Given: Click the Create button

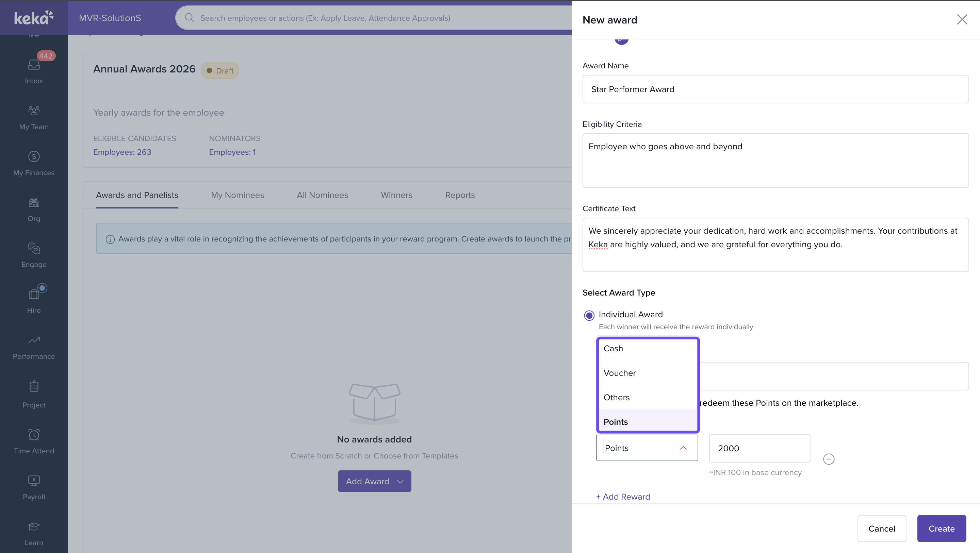Looking at the screenshot, I should 941,528.
